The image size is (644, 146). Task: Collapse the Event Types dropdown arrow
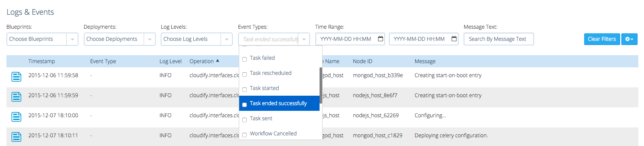304,39
